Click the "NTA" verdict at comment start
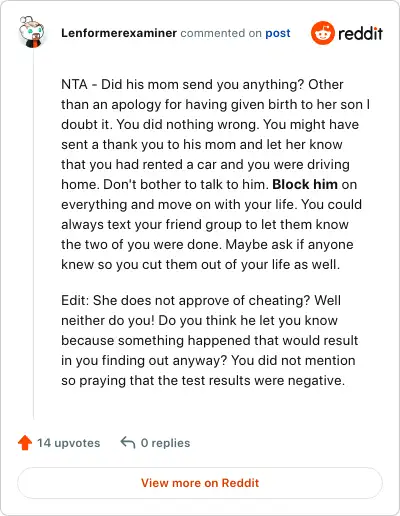Image resolution: width=400 pixels, height=516 pixels. click(74, 84)
